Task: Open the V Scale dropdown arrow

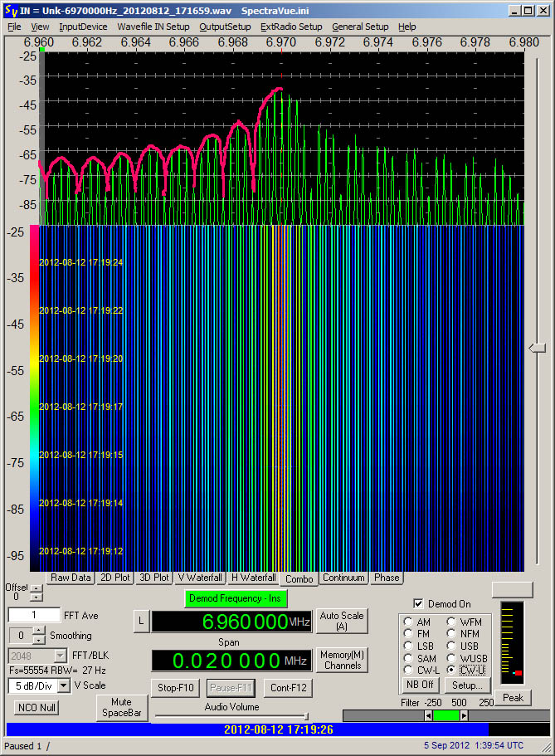Action: click(64, 685)
